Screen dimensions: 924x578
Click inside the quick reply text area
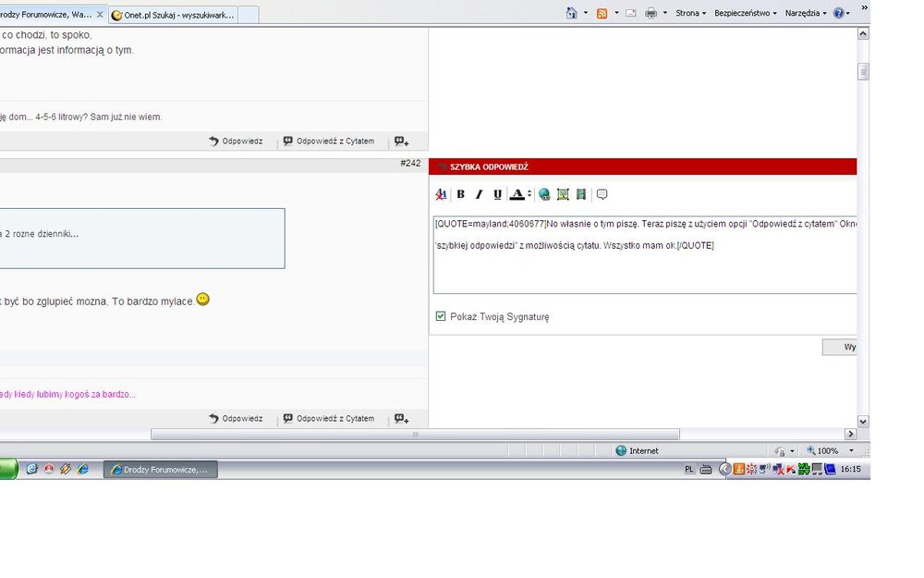644,268
